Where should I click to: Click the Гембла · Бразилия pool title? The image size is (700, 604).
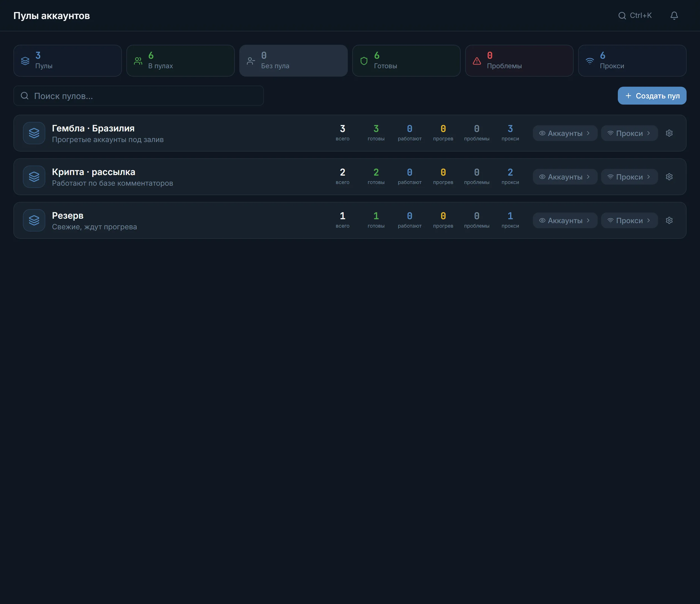point(93,128)
